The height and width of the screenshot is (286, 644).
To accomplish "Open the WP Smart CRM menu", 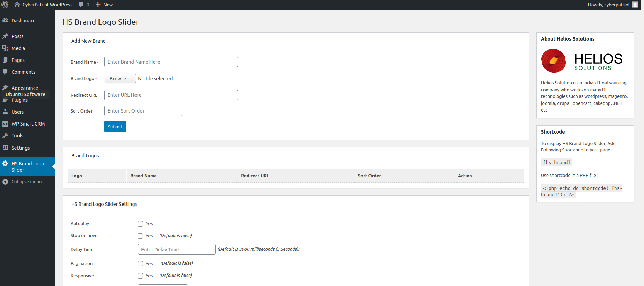I will point(28,124).
